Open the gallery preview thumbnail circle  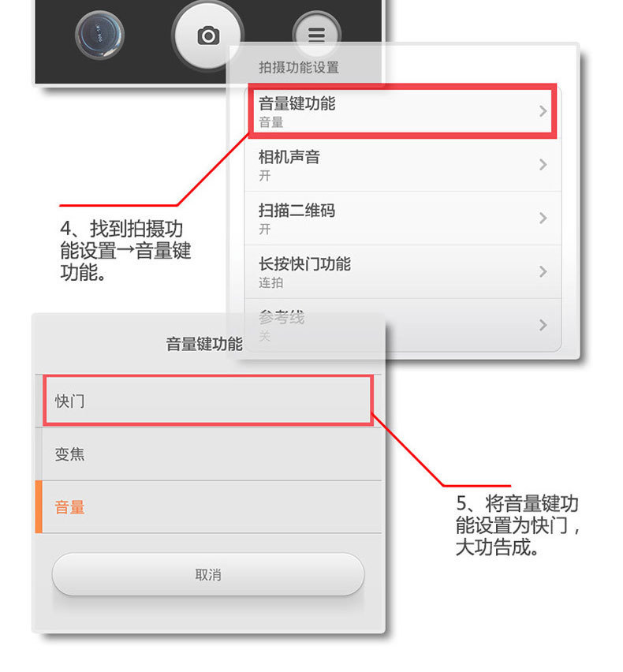click(99, 35)
